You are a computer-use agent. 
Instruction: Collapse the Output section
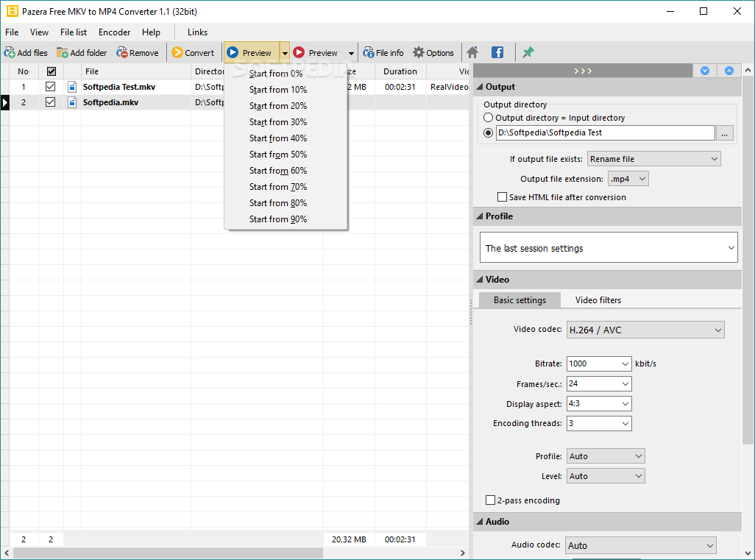[480, 87]
